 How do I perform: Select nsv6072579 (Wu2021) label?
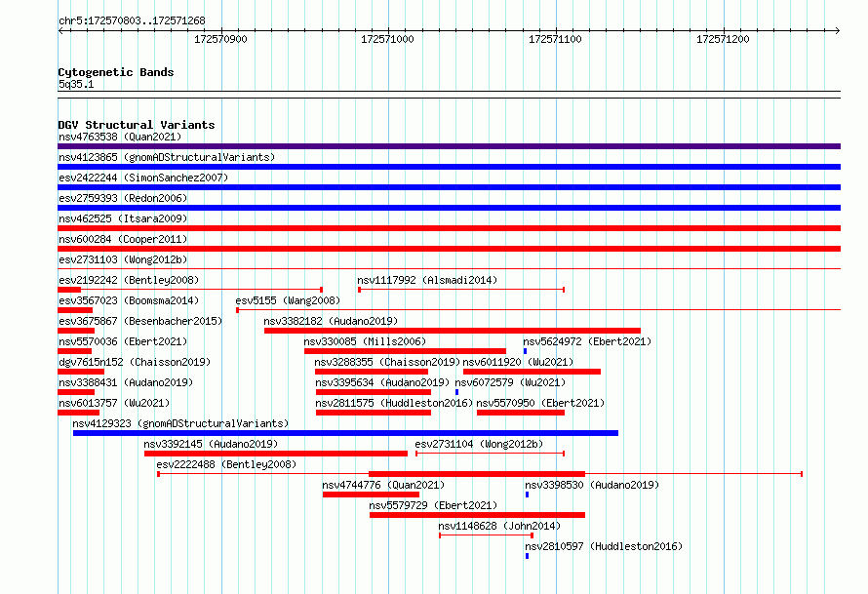click(510, 382)
